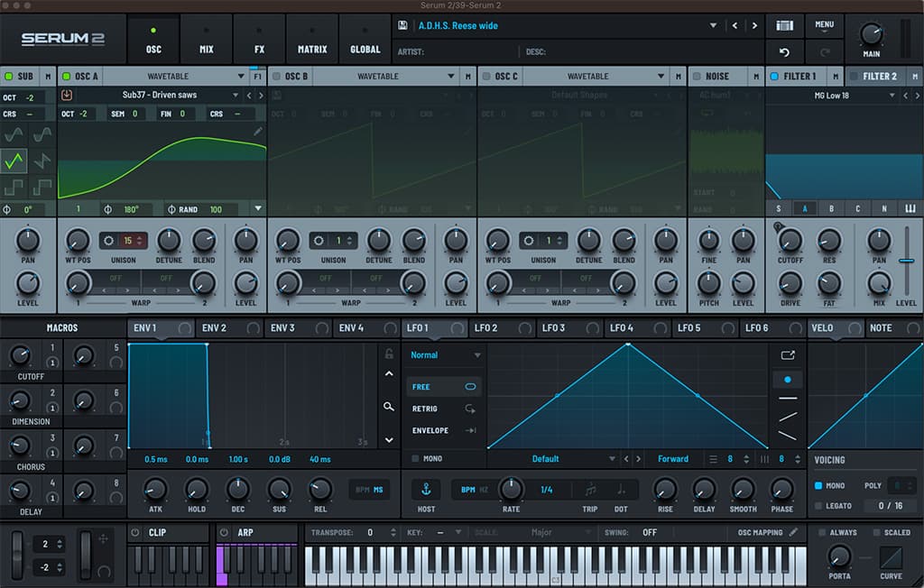Toggle the SUB oscillator power

click(x=9, y=77)
